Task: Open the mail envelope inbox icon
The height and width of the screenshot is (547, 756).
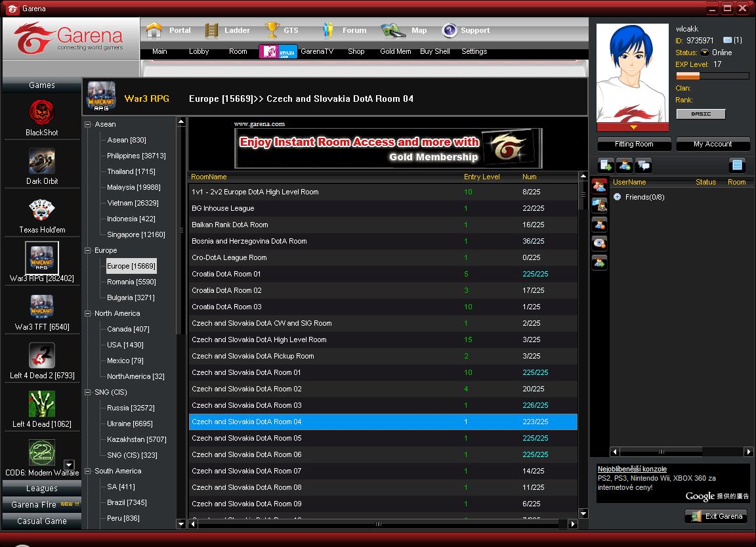Action: (728, 40)
